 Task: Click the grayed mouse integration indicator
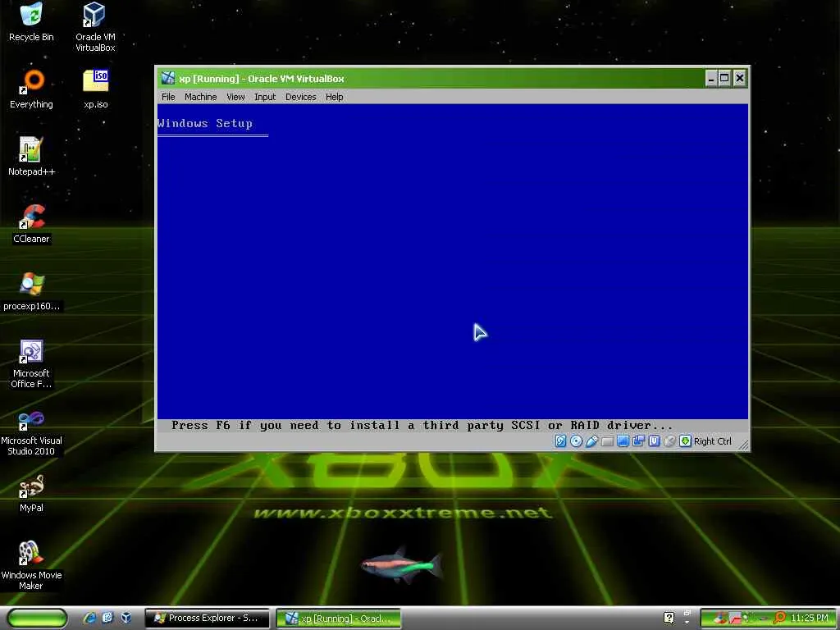pos(669,441)
